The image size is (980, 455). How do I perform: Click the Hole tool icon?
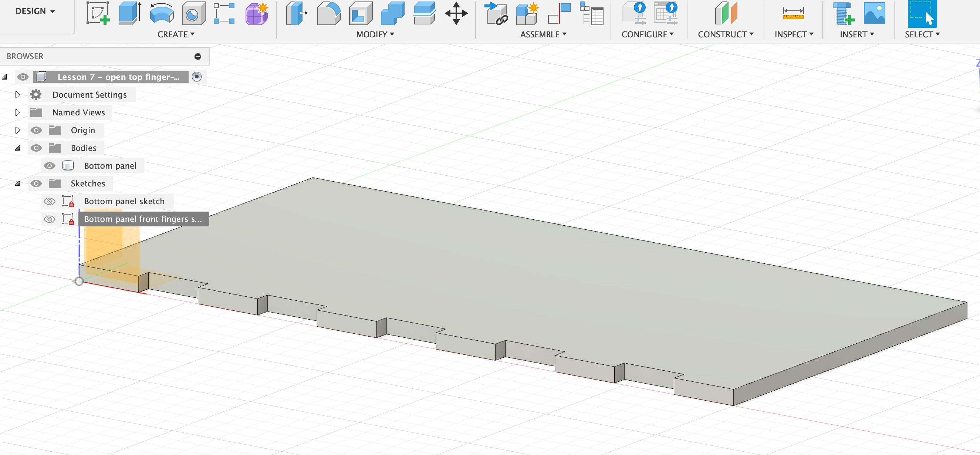[193, 14]
